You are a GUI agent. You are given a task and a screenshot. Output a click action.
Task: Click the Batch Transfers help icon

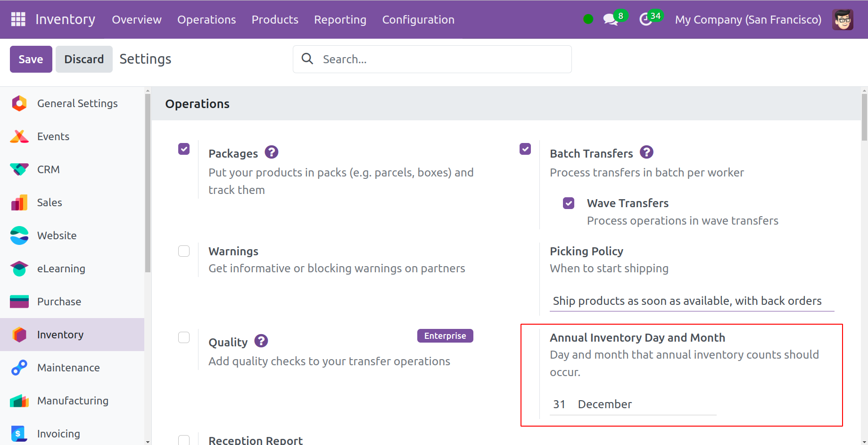(646, 152)
